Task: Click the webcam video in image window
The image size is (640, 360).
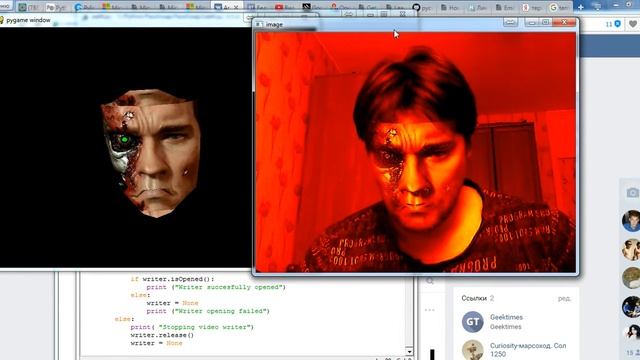Action: coord(416,152)
